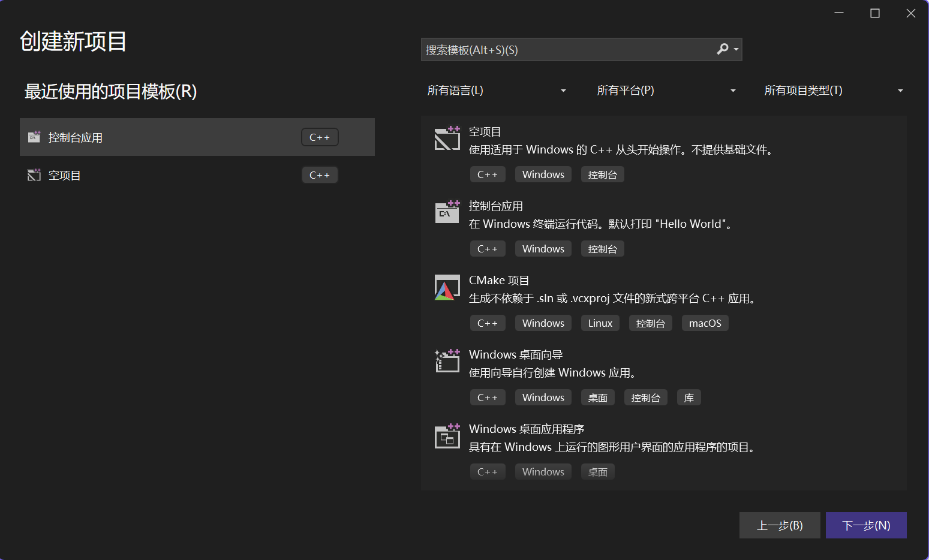Click the Linux tag under CMake 项目
Viewport: 929px width, 560px height.
(x=600, y=323)
